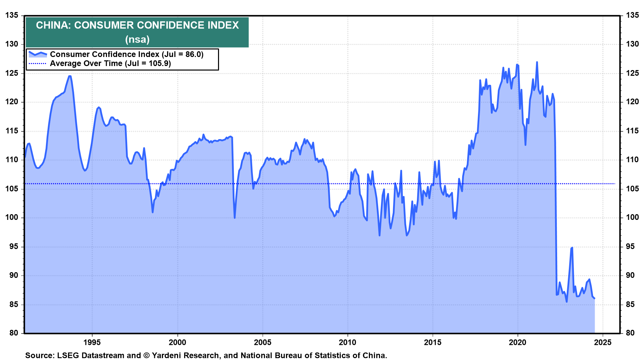Click the 2010 x-axis year label
Image resolution: width=644 pixels, height=362 pixels.
coord(347,343)
